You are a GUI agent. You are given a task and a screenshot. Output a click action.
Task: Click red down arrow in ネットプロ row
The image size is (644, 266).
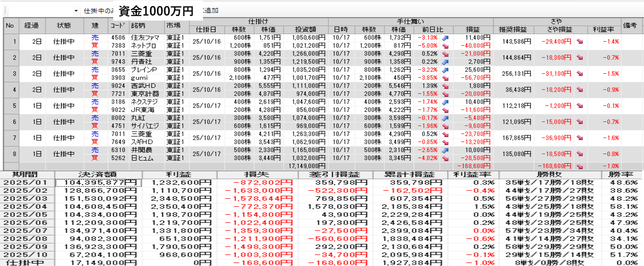(445, 46)
